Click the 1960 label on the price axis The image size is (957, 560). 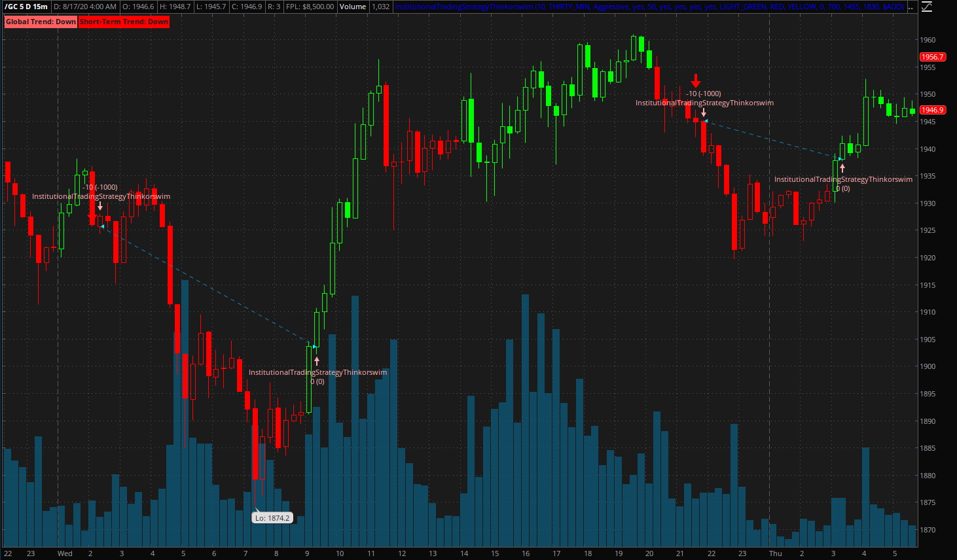[928, 40]
